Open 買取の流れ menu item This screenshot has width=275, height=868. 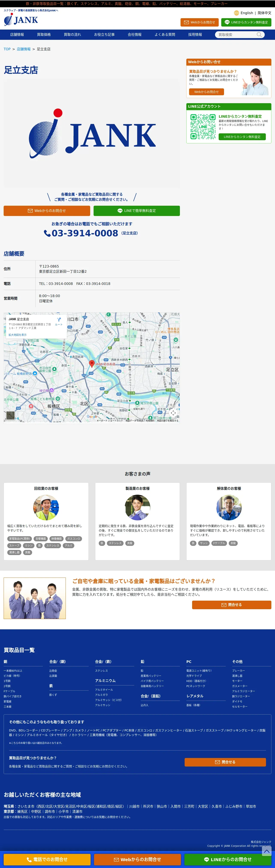coord(72,35)
